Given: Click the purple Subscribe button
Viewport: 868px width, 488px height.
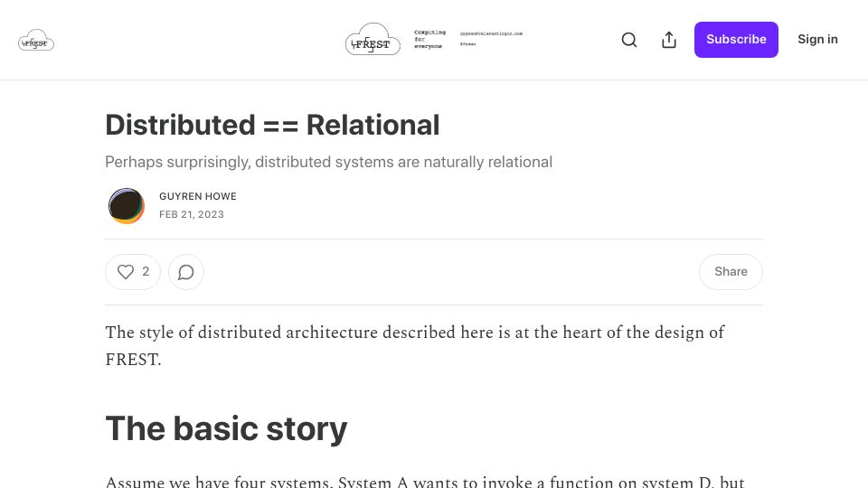Looking at the screenshot, I should [736, 40].
